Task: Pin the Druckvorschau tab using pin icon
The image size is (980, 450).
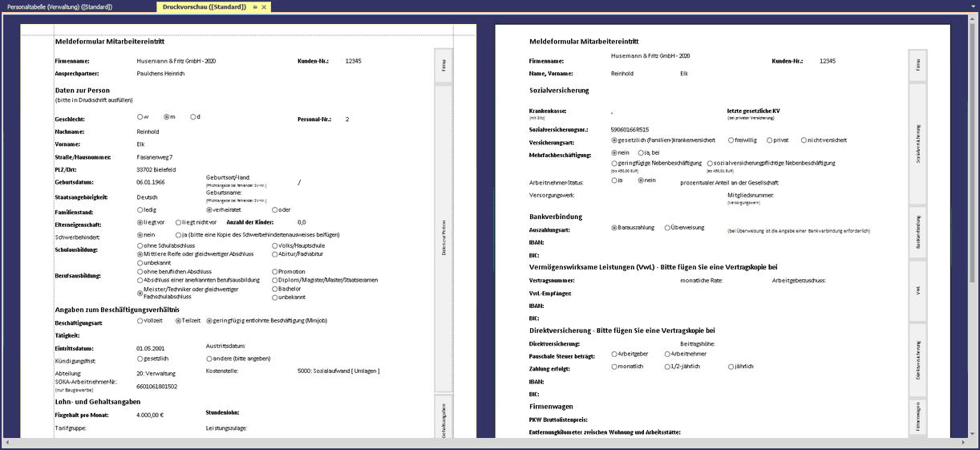Action: [x=255, y=7]
